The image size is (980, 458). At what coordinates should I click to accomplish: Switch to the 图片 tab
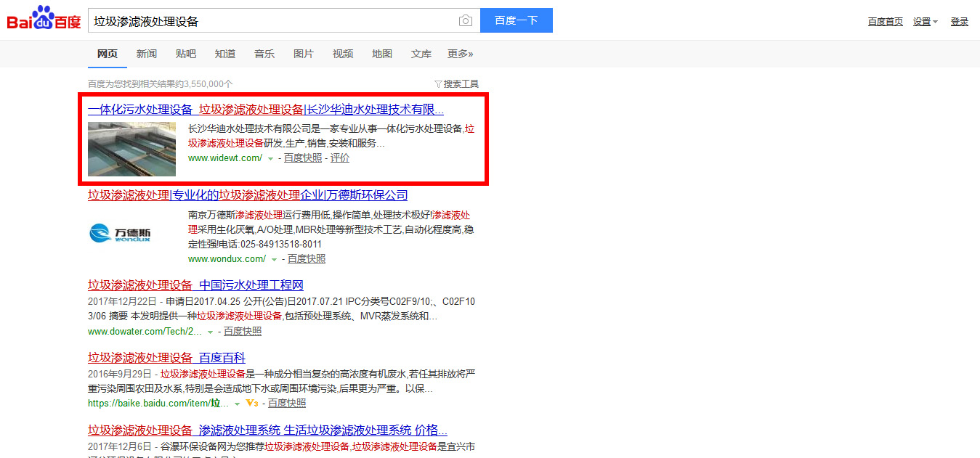(304, 54)
